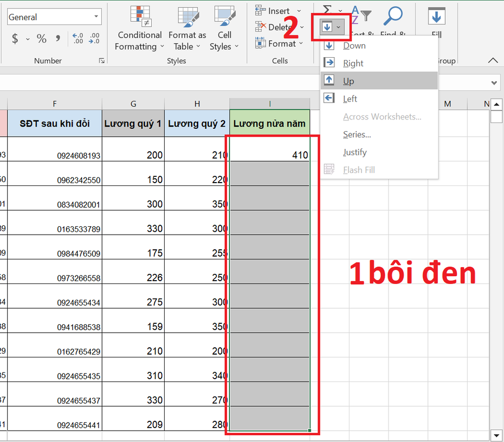
Task: Collapse the ribbon with the caret arrow
Action: point(493,61)
